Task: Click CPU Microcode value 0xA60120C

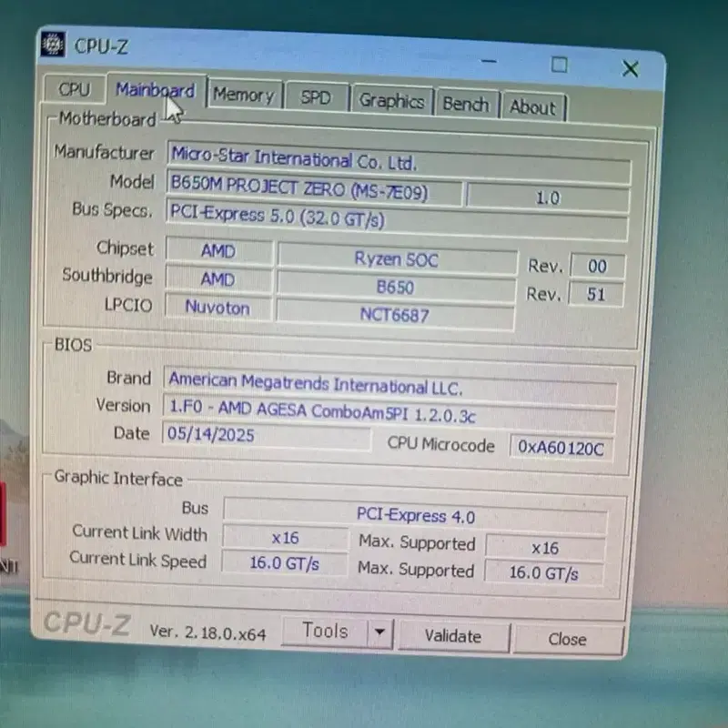Action: [x=561, y=448]
